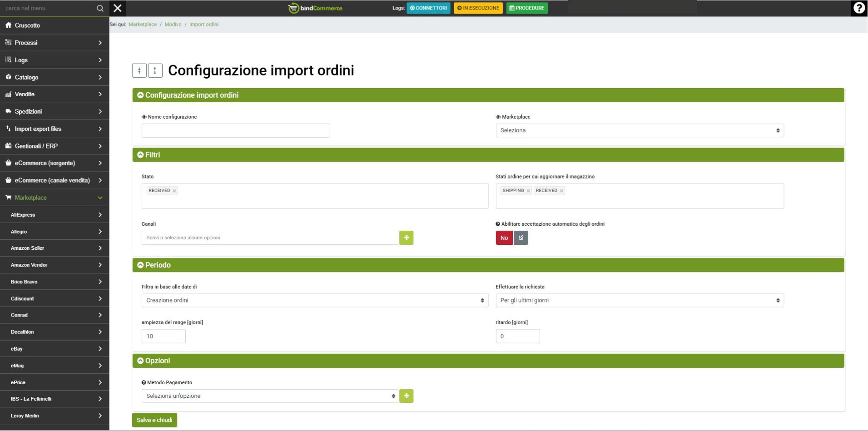Open the Effettuare la richiesta dropdown

pyautogui.click(x=639, y=300)
